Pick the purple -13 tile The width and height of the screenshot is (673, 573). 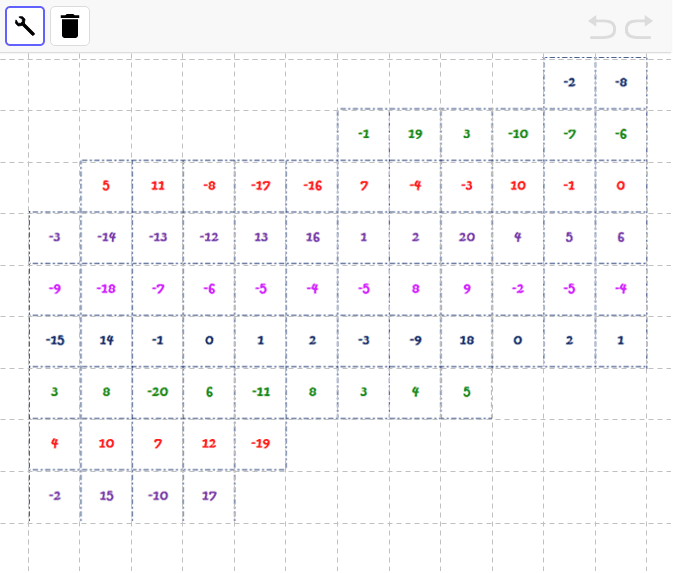pyautogui.click(x=158, y=237)
